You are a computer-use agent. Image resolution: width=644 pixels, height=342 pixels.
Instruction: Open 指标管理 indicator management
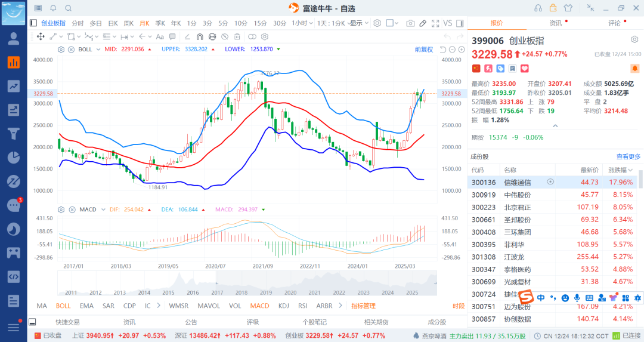[x=363, y=306]
